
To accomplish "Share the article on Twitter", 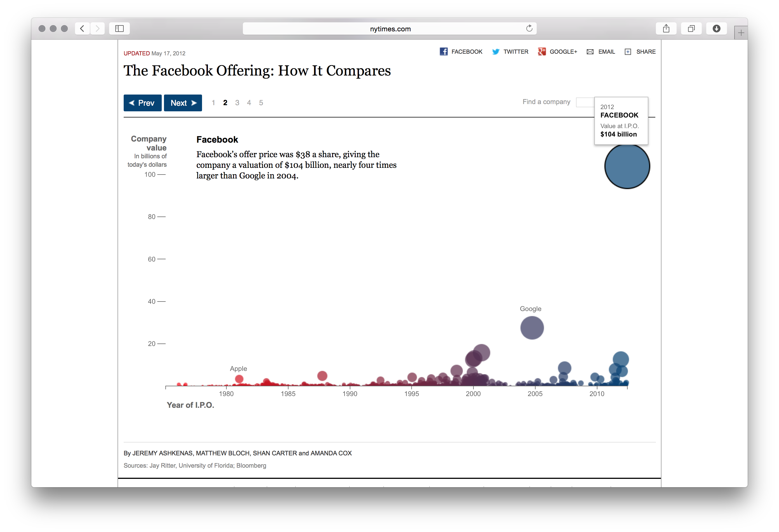I will [x=496, y=51].
